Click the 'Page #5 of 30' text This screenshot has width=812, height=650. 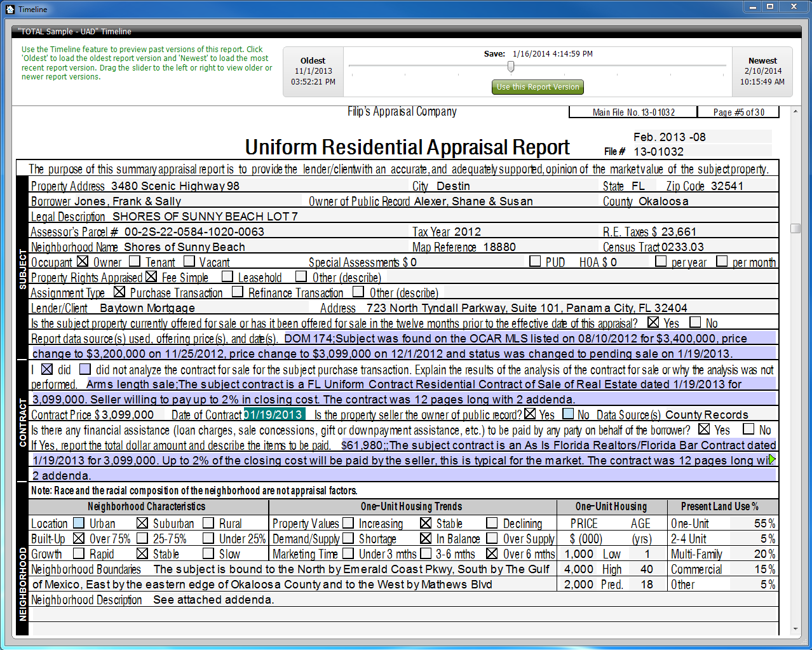coord(738,112)
